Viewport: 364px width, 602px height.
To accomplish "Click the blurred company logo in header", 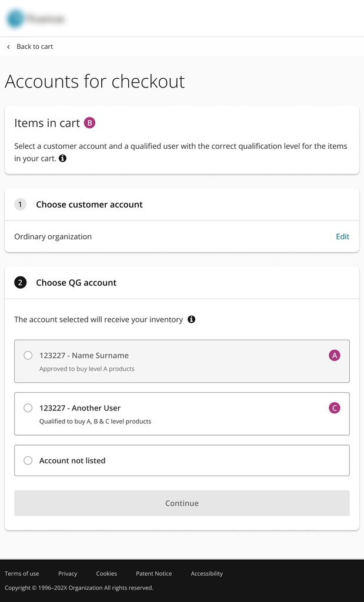I will 35,19.
